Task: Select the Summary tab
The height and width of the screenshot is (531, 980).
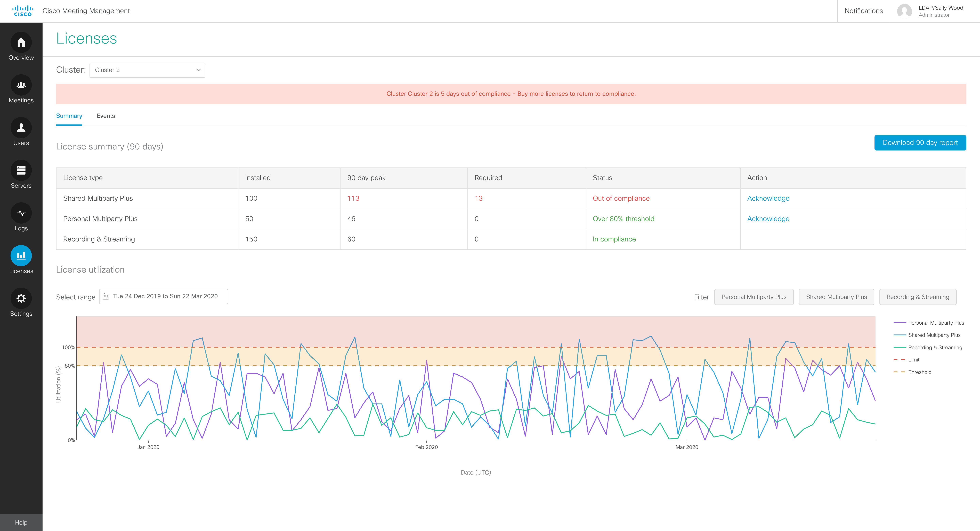Action: click(x=69, y=116)
